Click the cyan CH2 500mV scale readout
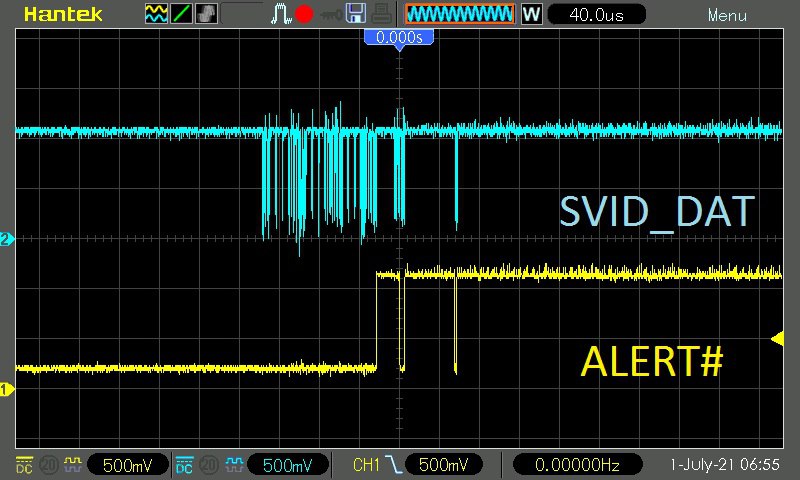Viewport: 800px width, 480px height. pyautogui.click(x=287, y=465)
